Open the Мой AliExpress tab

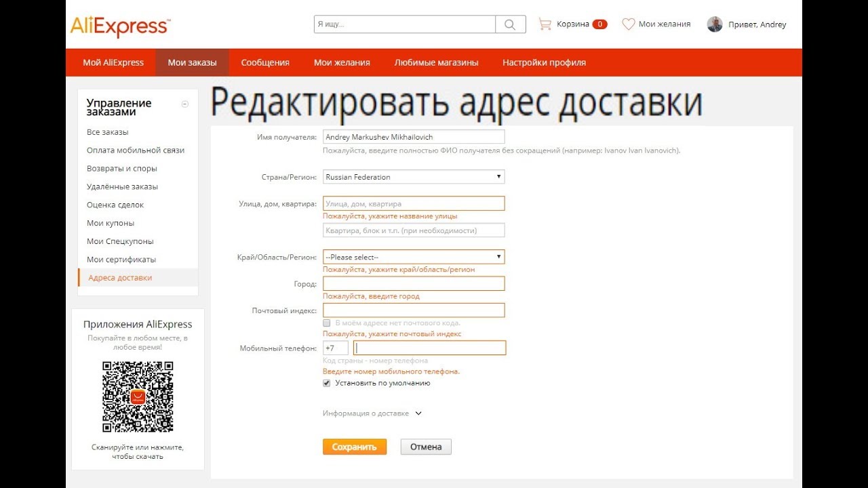[x=113, y=62]
